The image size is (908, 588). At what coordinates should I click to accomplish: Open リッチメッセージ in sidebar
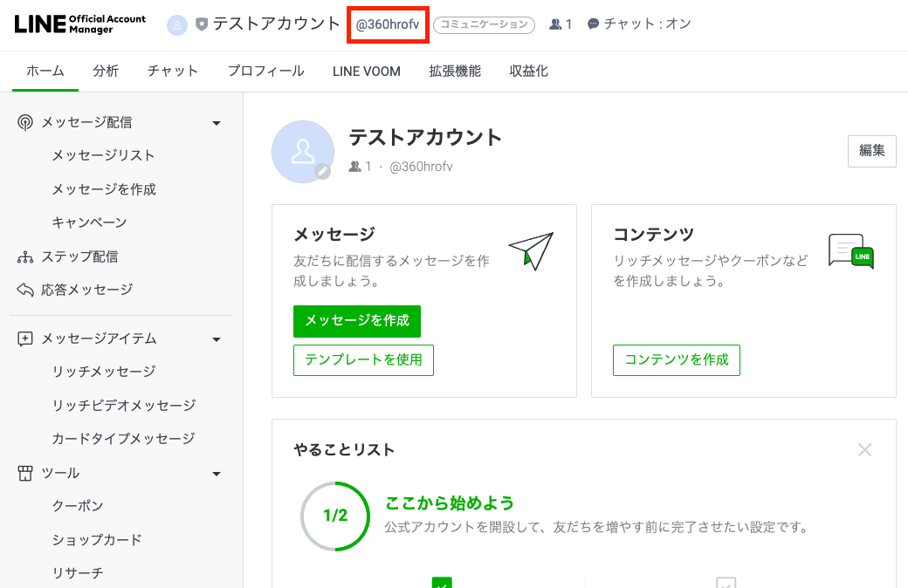coord(104,372)
